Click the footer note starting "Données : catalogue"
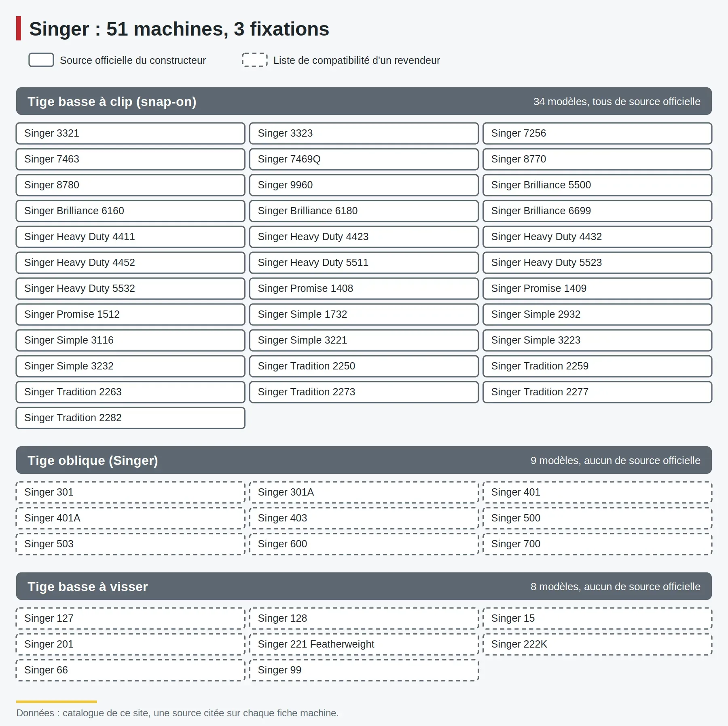The height and width of the screenshot is (726, 728). click(x=177, y=713)
